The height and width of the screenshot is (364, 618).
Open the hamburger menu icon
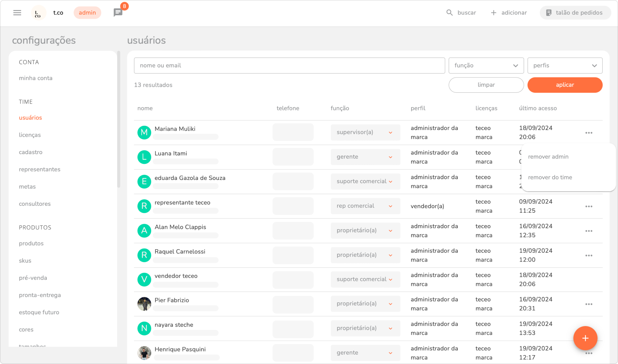click(x=17, y=13)
